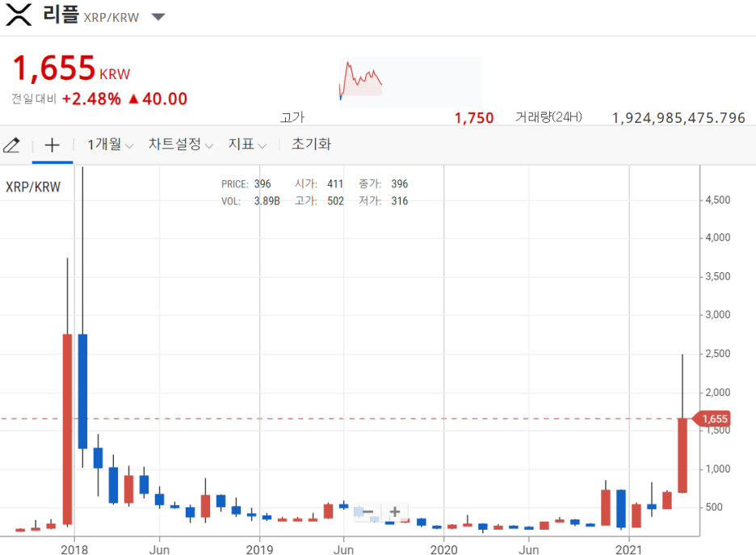
Task: Click the 2018 date axis label
Action: (74, 549)
